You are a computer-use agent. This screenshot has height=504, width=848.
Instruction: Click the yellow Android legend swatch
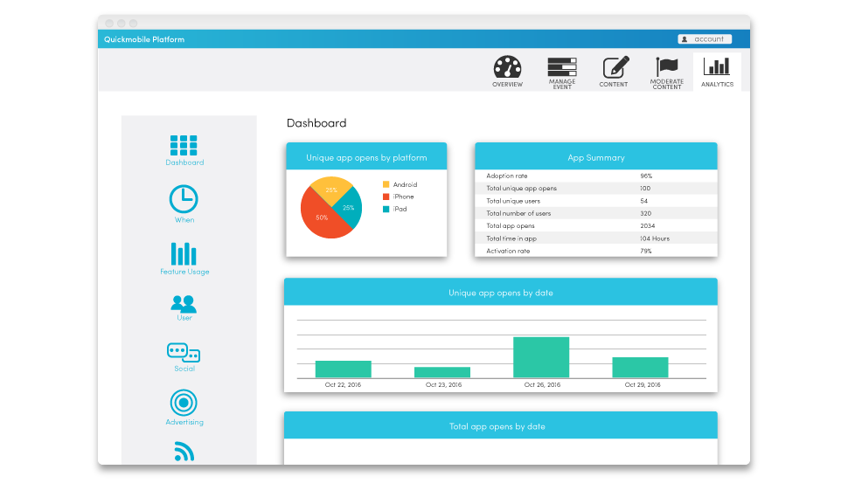click(x=386, y=184)
